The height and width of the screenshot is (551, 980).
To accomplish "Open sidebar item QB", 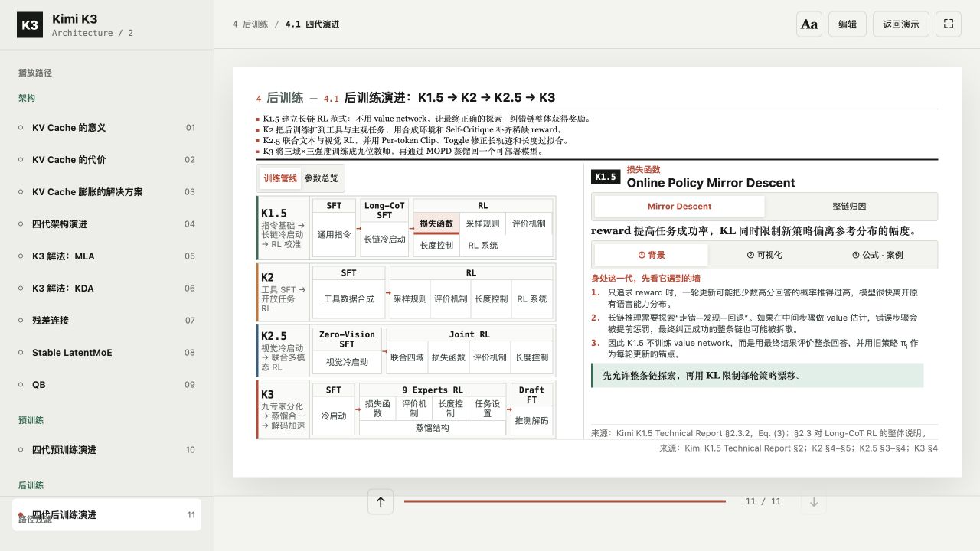I will pyautogui.click(x=106, y=385).
